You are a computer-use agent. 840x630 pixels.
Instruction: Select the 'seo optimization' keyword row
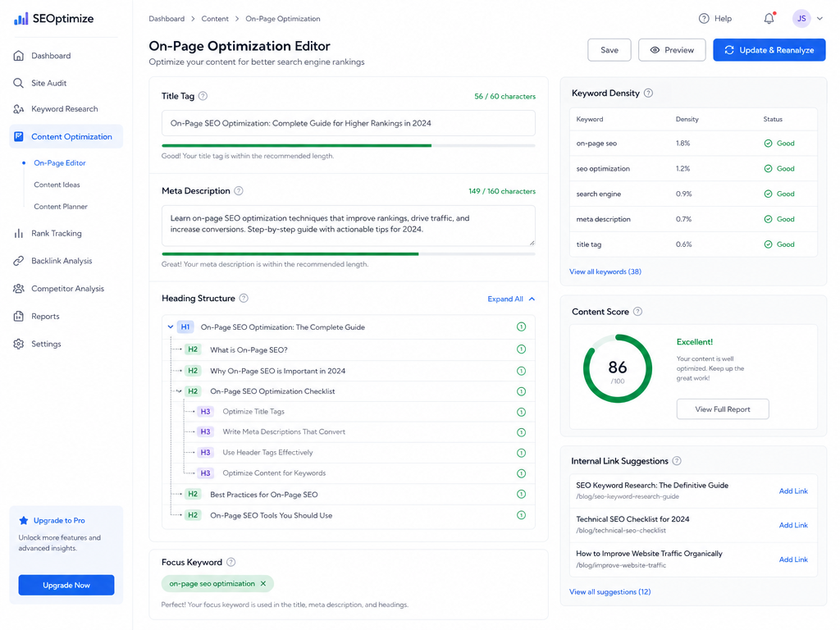694,169
